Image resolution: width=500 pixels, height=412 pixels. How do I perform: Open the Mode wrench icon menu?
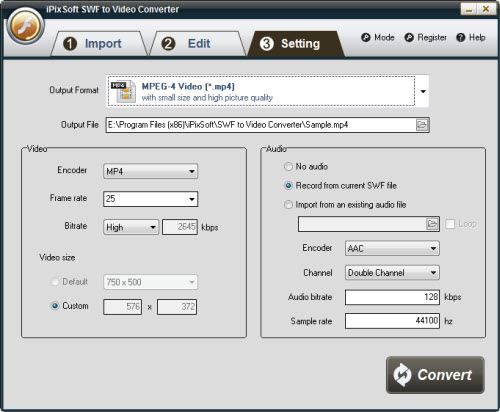coord(366,37)
